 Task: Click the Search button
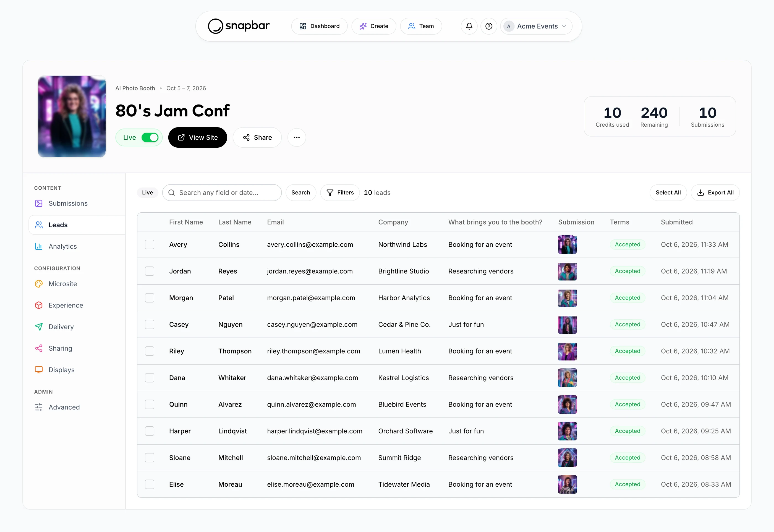tap(300, 193)
